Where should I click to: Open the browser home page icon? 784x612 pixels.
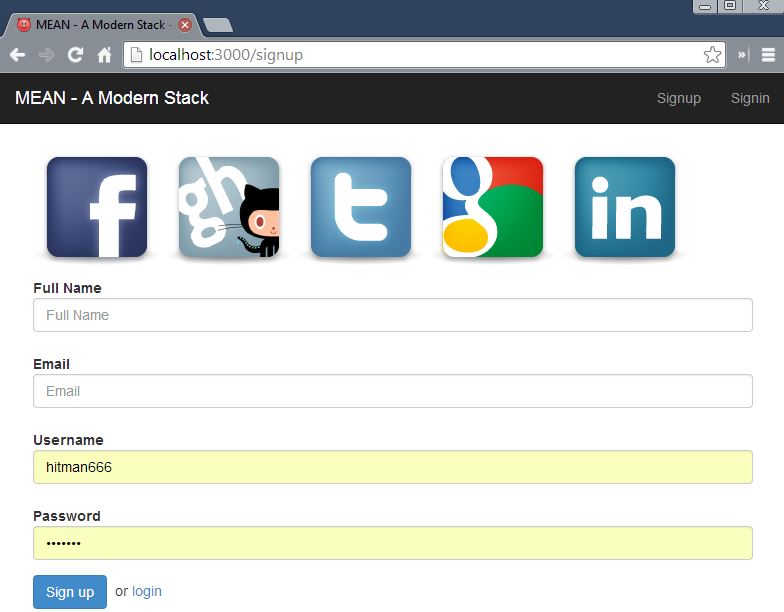104,54
